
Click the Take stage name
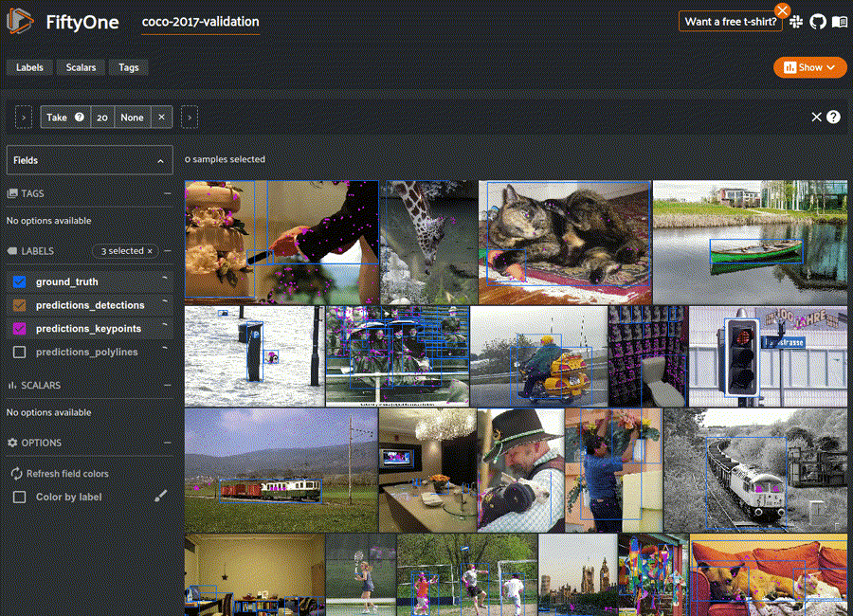point(57,117)
